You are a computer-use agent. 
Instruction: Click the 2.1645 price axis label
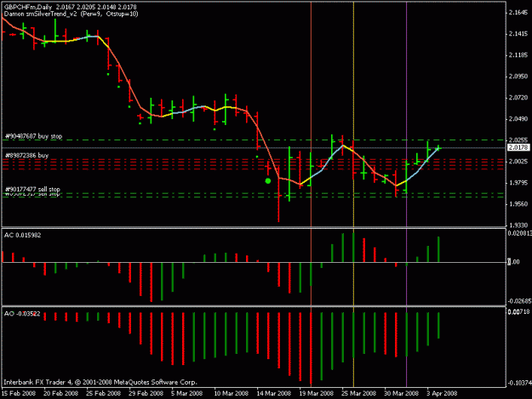(x=518, y=13)
